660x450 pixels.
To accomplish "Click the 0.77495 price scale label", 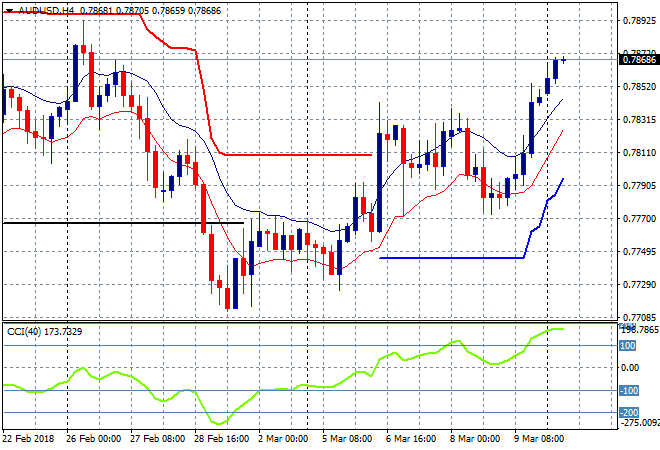I will click(639, 251).
